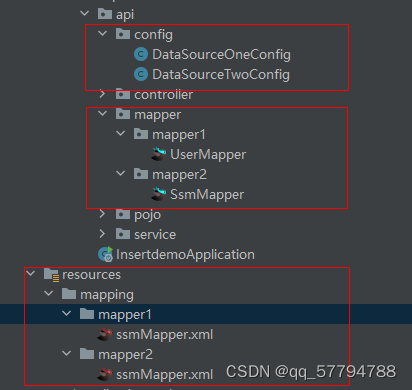Click the mapper package folder icon

[123, 114]
